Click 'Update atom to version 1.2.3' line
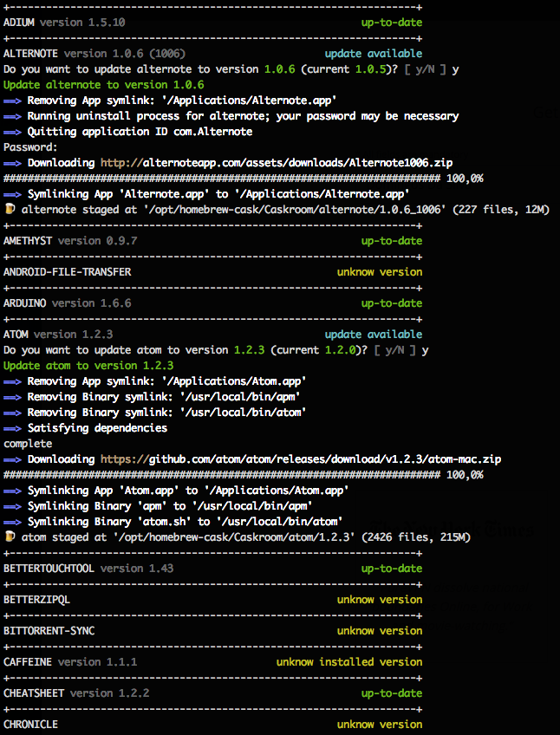560x735 pixels. [x=88, y=366]
